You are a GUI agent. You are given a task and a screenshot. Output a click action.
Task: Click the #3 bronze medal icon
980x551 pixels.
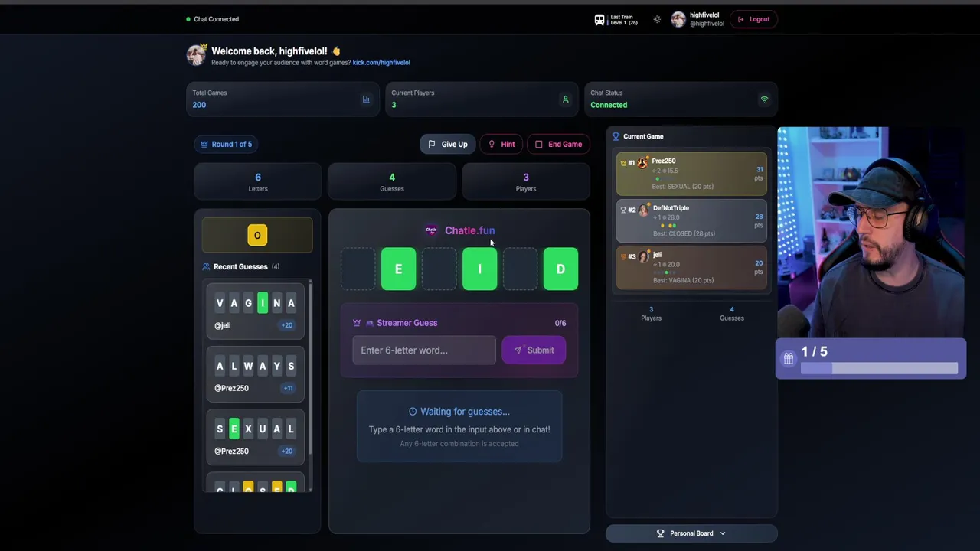(x=622, y=256)
